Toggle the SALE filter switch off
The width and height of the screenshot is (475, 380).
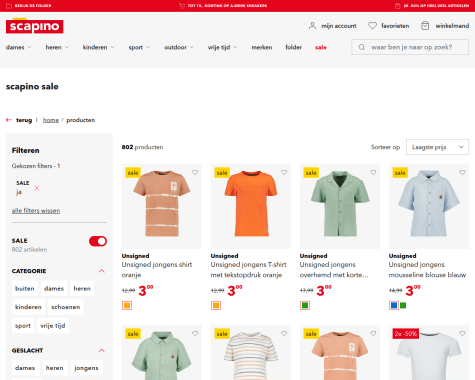98,241
